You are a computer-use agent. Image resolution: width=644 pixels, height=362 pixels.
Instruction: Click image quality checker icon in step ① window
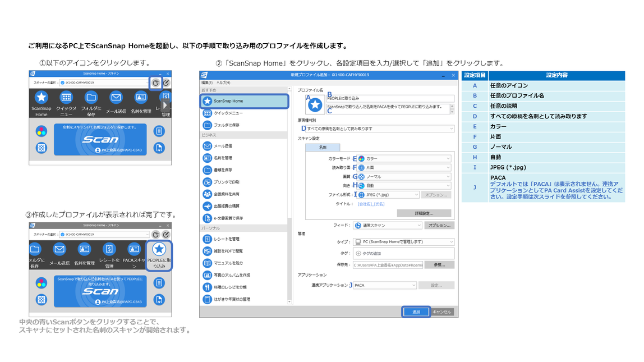(42, 148)
